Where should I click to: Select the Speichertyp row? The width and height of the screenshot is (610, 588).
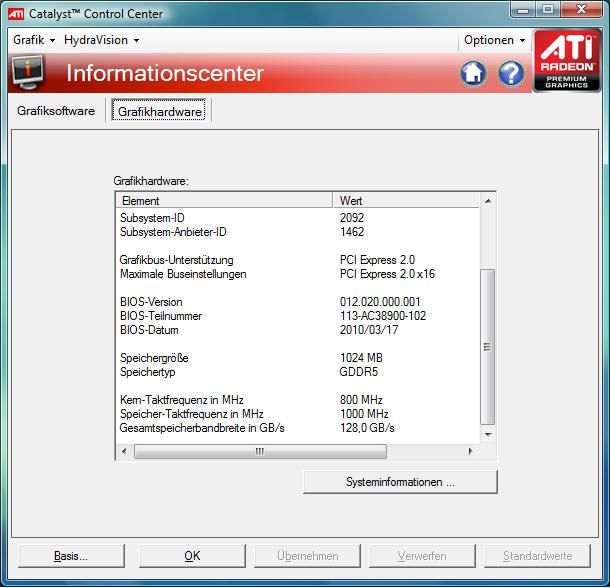pyautogui.click(x=298, y=372)
